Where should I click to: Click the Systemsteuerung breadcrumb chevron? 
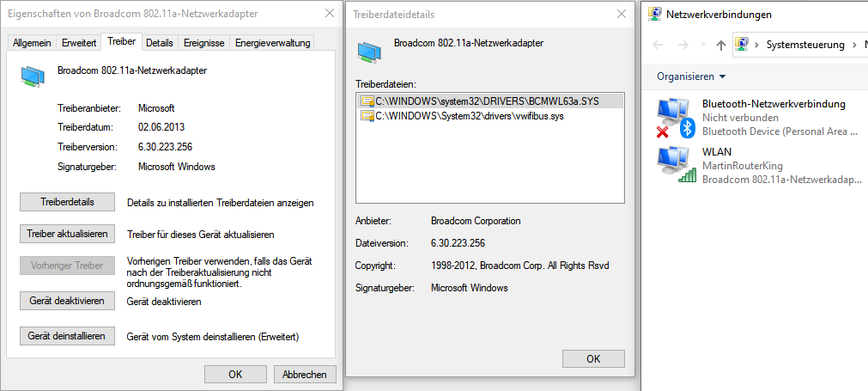(853, 45)
